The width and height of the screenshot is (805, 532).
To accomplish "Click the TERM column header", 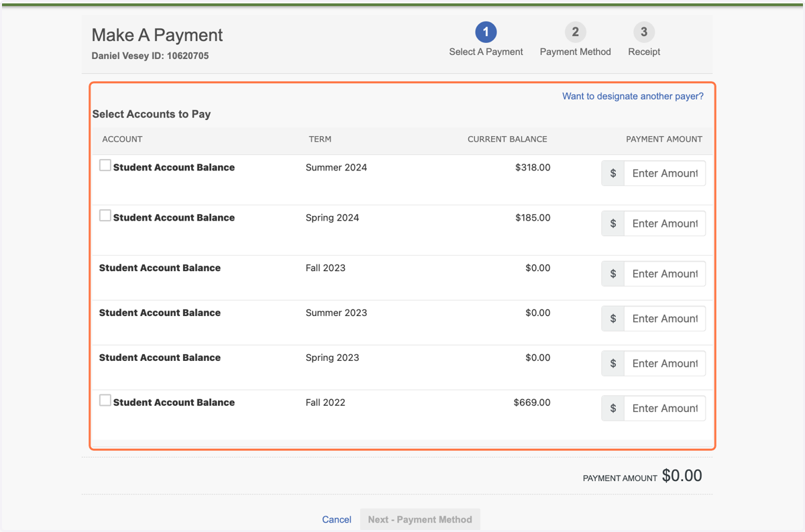I will pos(320,140).
